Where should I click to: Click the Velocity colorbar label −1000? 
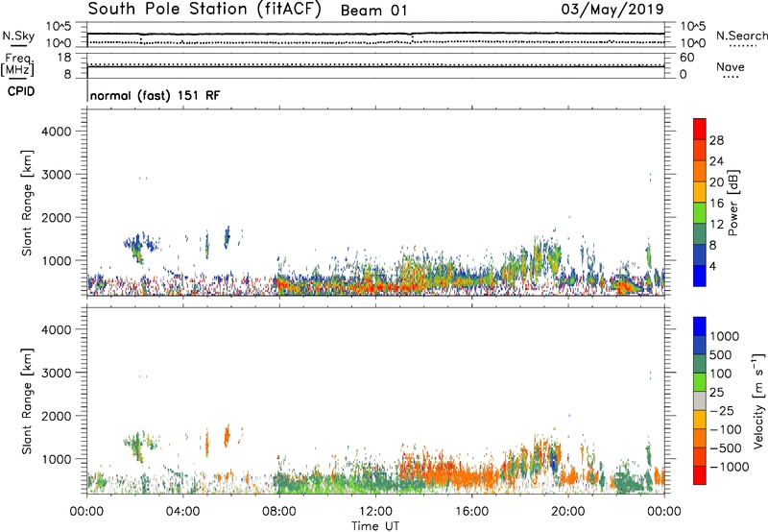tap(729, 467)
